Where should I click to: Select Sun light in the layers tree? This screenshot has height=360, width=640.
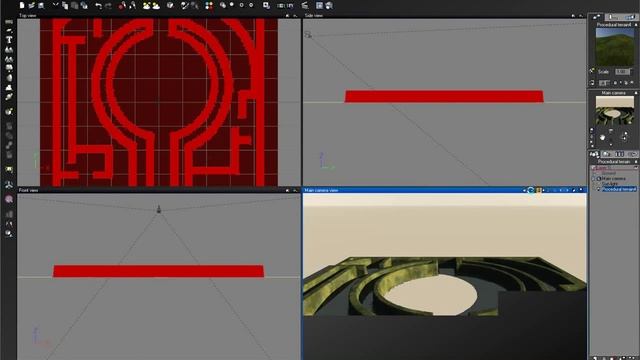[610, 184]
